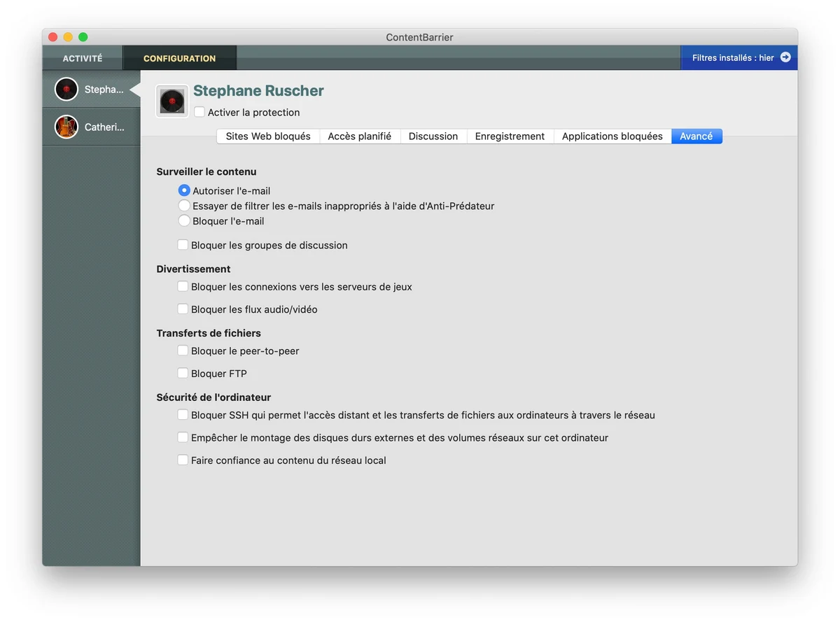Click the Sécurité de l'ordinateur heading
This screenshot has height=622, width=840.
point(213,397)
